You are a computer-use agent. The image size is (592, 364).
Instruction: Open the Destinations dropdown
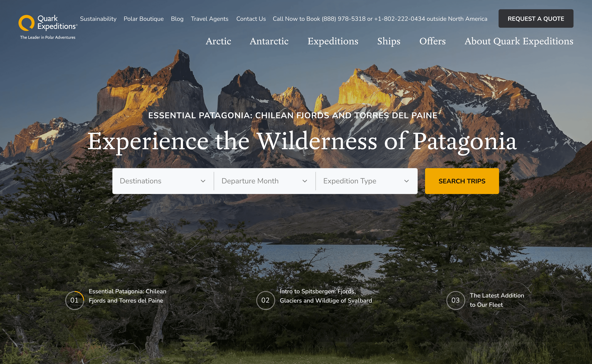(163, 181)
